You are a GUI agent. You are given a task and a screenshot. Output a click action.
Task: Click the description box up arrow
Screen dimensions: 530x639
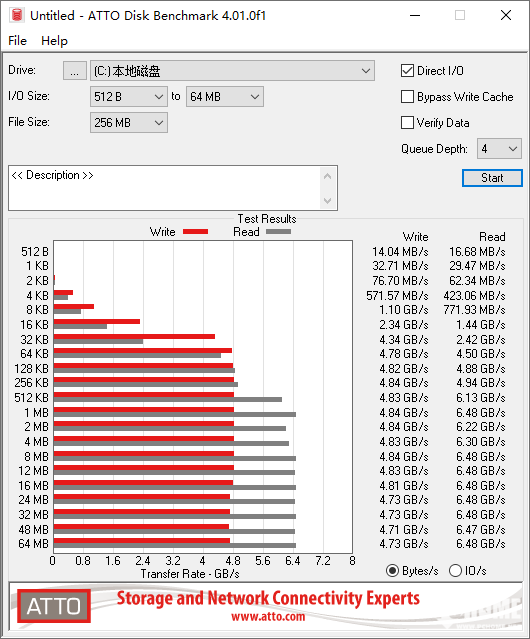coord(327,176)
